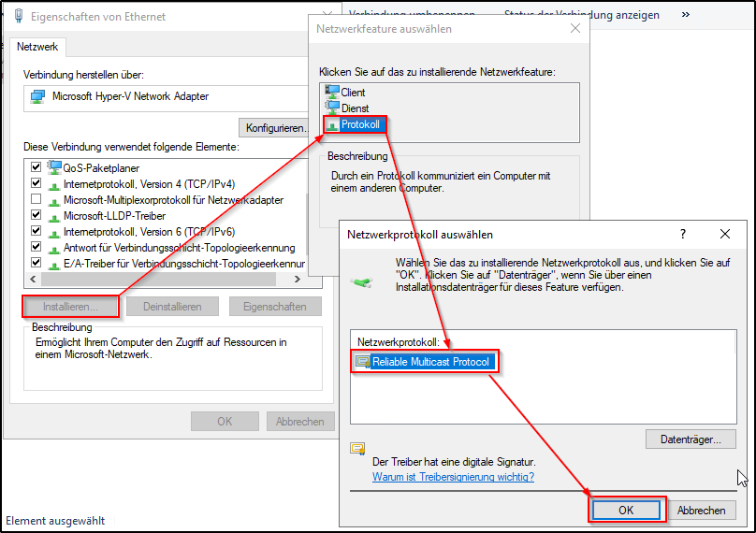This screenshot has height=533, width=756.
Task: Click the Konfigurieren button
Action: coord(275,128)
